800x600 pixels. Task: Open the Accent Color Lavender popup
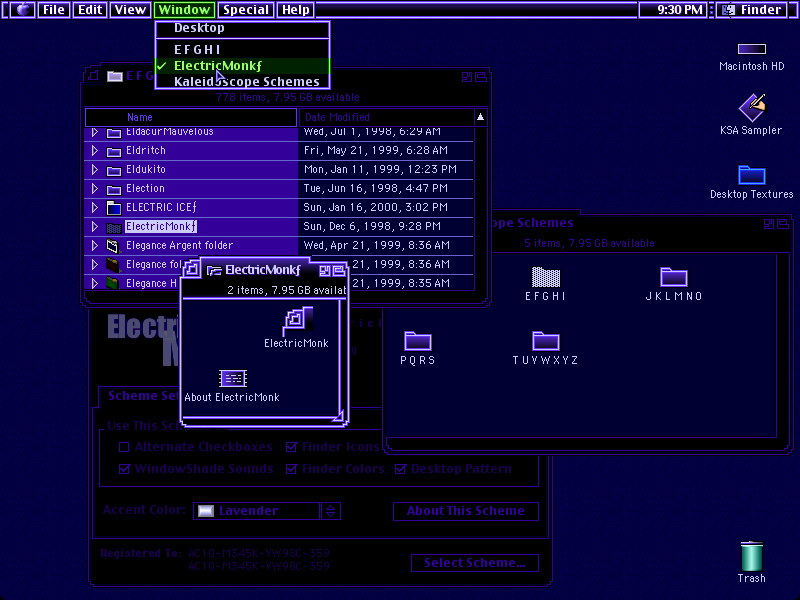[257, 511]
